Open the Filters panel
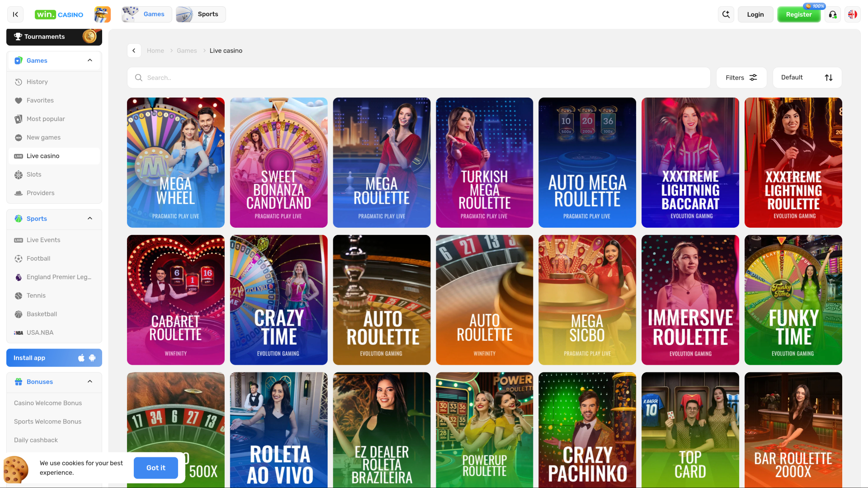This screenshot has height=488, width=868. tap(741, 78)
